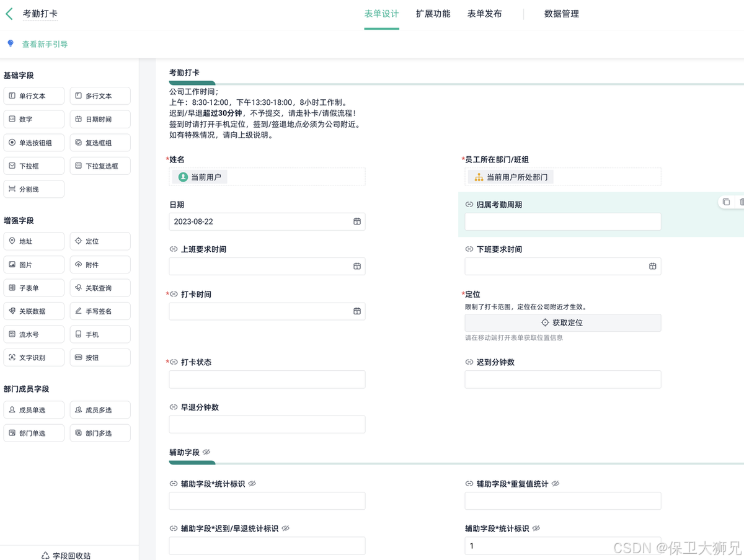Viewport: 744px width, 560px height.
Task: Toggle visibility eye of 辅助字段*迟到/早退统计标识
Action: click(285, 528)
